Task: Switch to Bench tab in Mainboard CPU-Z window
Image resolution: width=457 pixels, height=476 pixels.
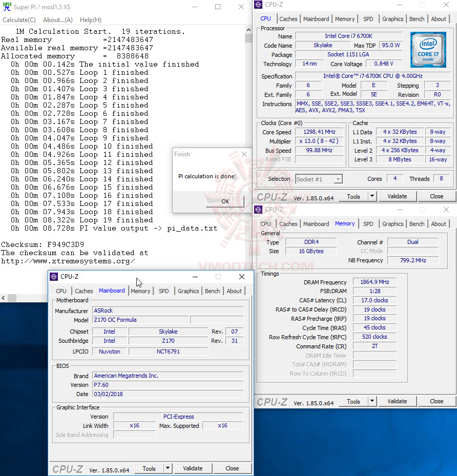Action: coord(212,291)
